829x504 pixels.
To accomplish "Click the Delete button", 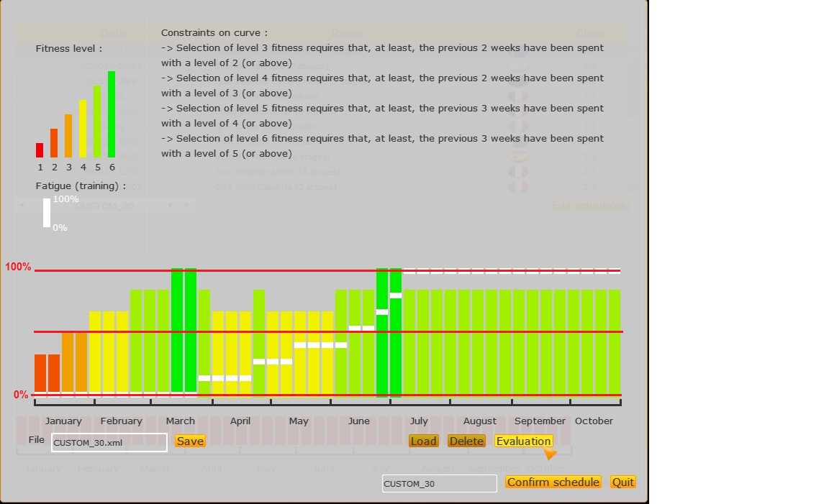I will click(466, 441).
